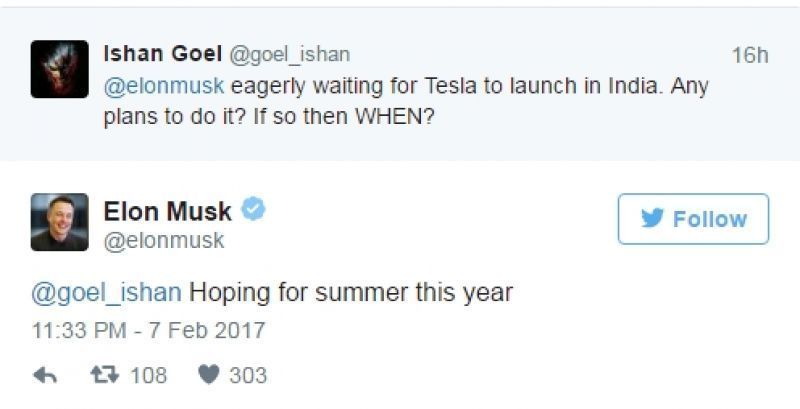Image resolution: width=800 pixels, height=409 pixels.
Task: Open Elon Musk's profile photo
Action: pyautogui.click(x=59, y=222)
